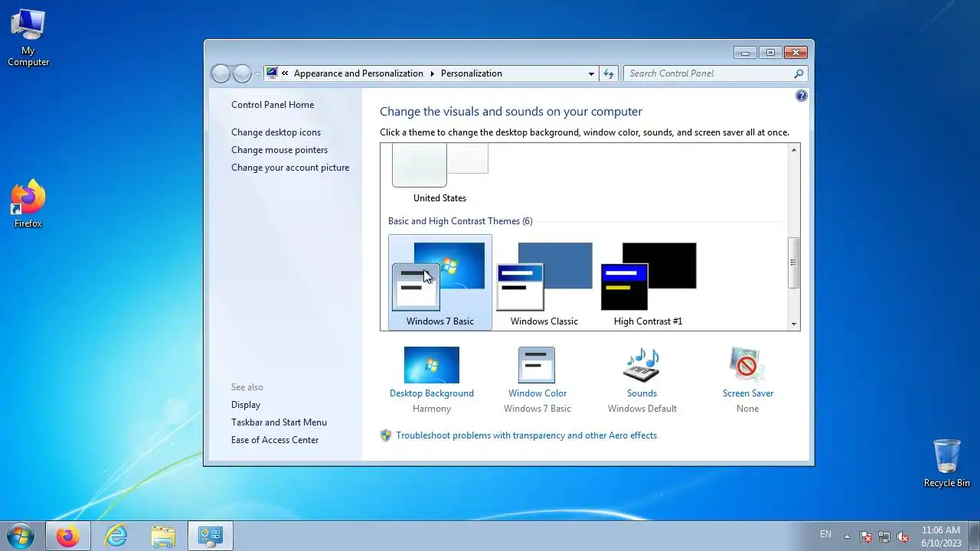980x551 pixels.
Task: Select the Windows Classic theme
Action: (544, 282)
